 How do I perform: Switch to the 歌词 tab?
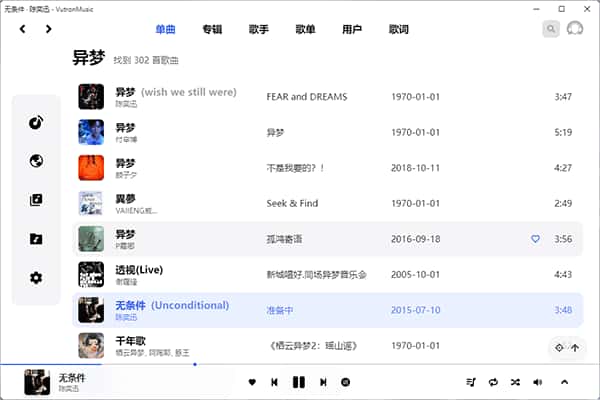[399, 29]
